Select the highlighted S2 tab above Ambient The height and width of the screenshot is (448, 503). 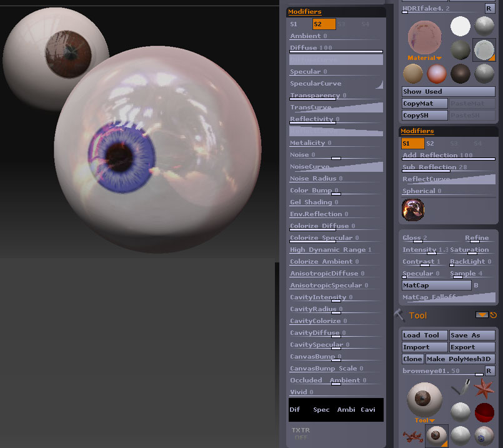[x=324, y=24]
